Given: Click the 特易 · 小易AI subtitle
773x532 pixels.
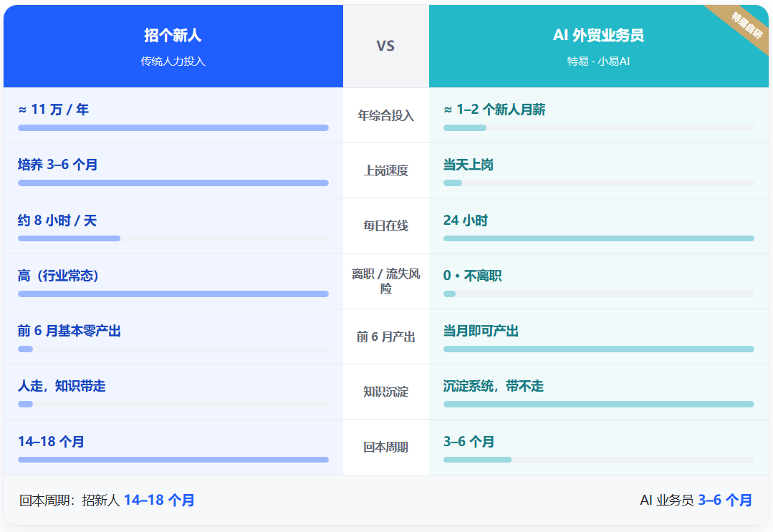Looking at the screenshot, I should pyautogui.click(x=598, y=62).
